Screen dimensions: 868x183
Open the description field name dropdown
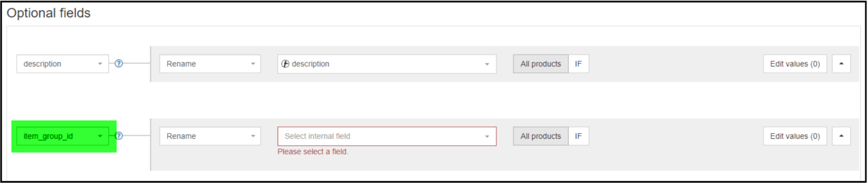coord(62,64)
